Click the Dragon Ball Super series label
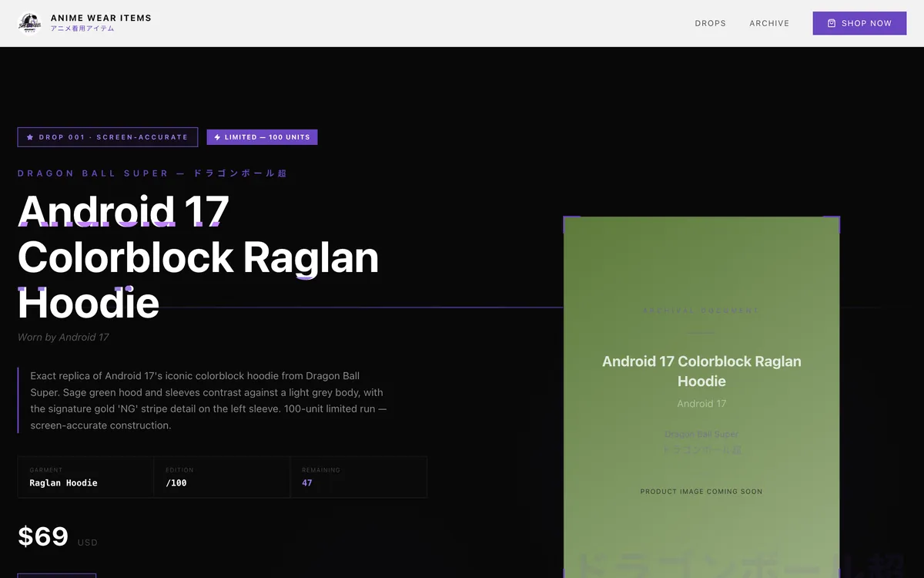 (x=152, y=173)
